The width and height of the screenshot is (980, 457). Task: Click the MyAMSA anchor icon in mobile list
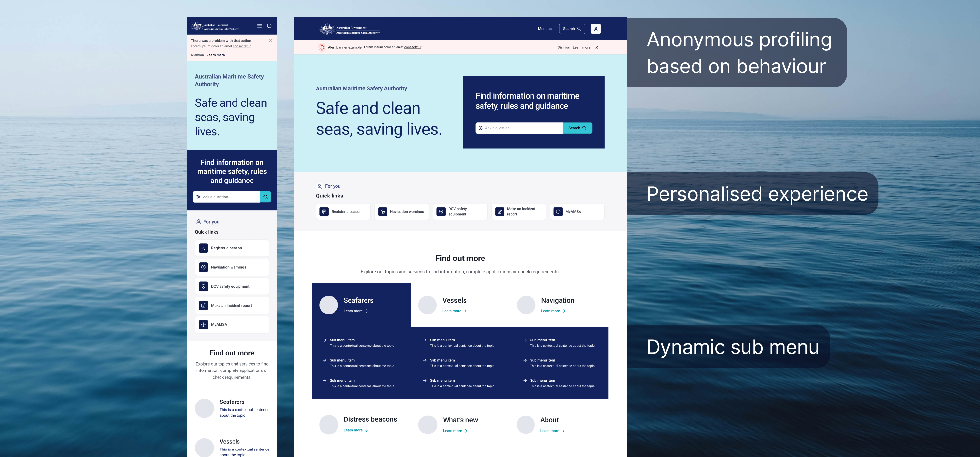[204, 325]
